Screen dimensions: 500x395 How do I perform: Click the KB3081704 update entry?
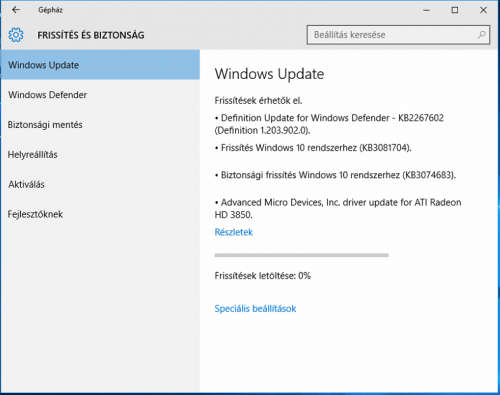click(x=313, y=148)
